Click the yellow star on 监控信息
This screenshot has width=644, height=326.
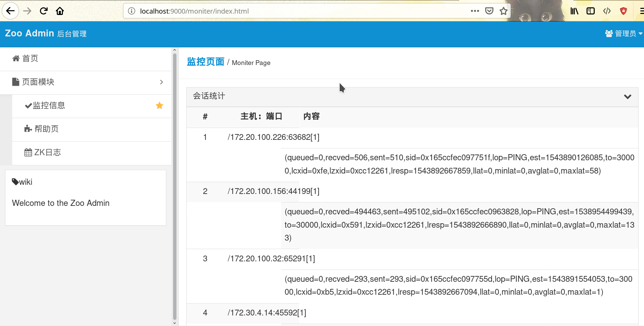pos(159,105)
